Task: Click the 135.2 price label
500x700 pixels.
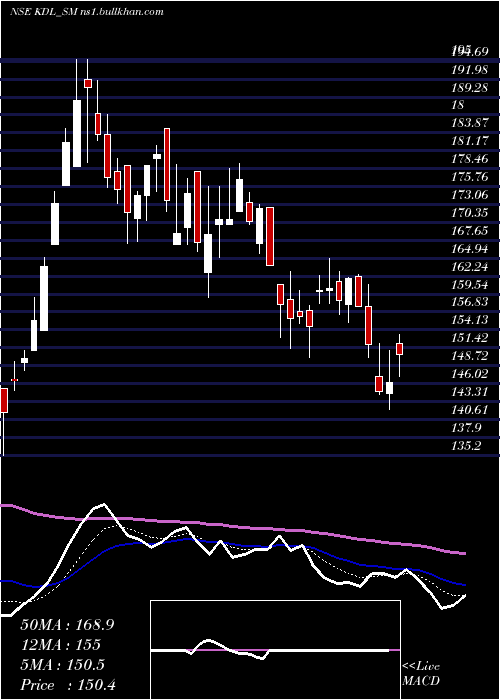Action: point(466,445)
